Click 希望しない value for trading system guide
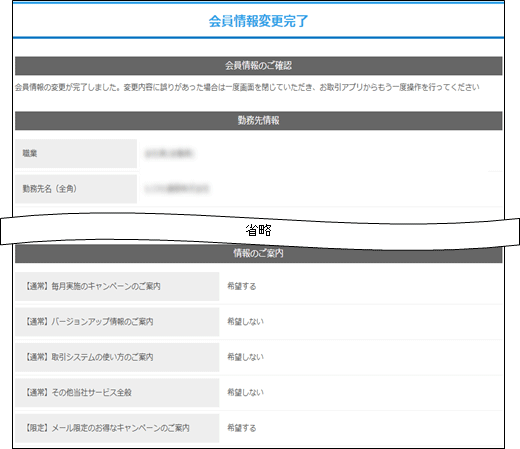Viewport: 520px width, 449px height. [x=245, y=357]
